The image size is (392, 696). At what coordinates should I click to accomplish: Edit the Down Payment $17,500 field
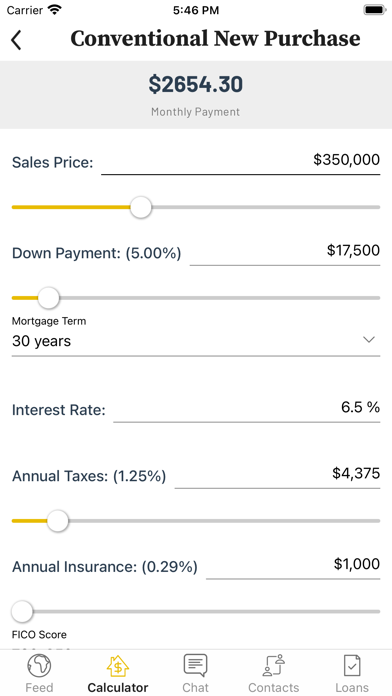coord(285,252)
